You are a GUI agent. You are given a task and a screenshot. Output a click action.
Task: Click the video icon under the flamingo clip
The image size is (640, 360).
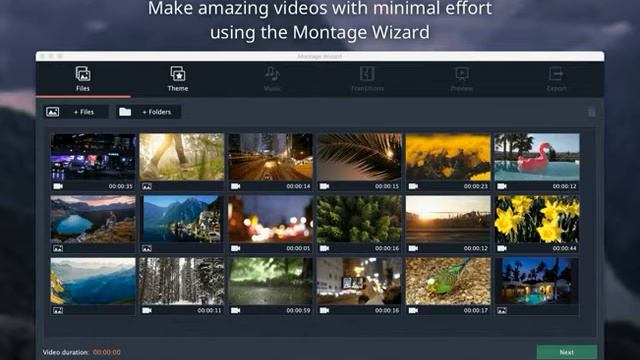pos(502,186)
